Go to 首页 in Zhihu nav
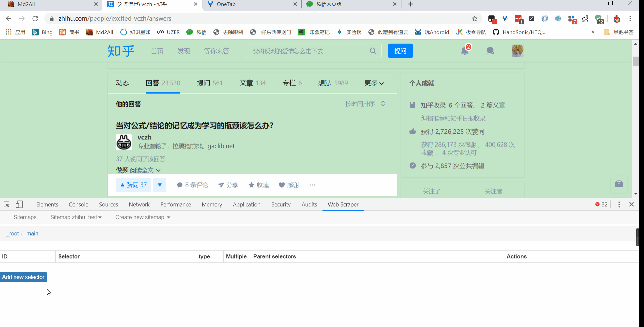The height and width of the screenshot is (327, 644). pyautogui.click(x=157, y=51)
